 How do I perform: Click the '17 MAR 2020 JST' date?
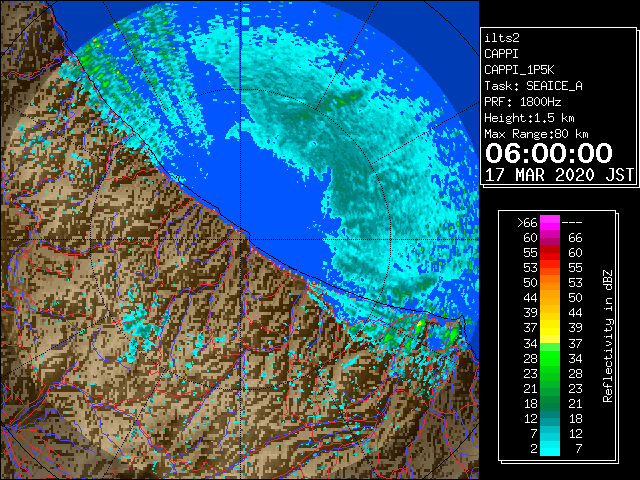559,175
